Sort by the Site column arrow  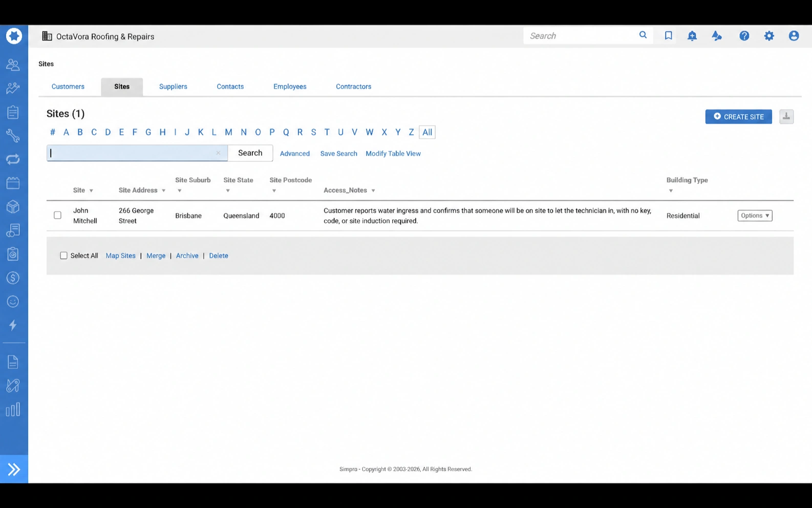pyautogui.click(x=91, y=190)
